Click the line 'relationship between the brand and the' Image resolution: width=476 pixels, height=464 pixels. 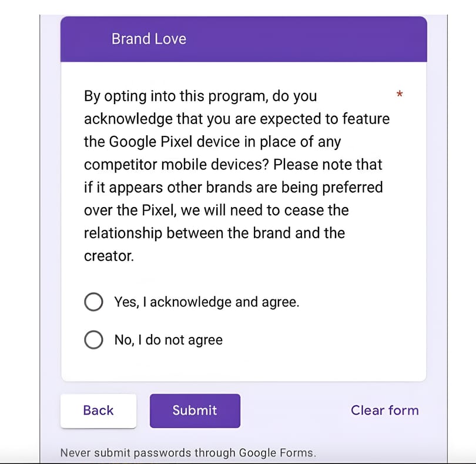[x=214, y=233]
